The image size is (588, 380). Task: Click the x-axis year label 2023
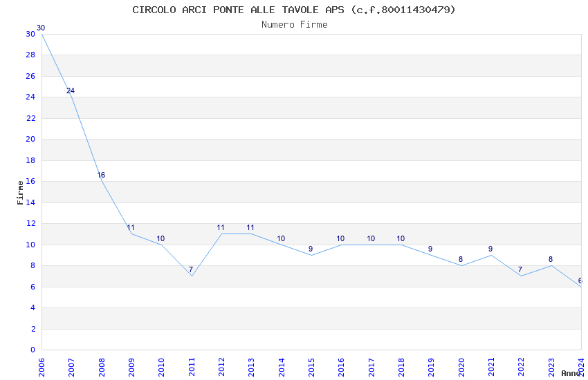[x=551, y=368]
